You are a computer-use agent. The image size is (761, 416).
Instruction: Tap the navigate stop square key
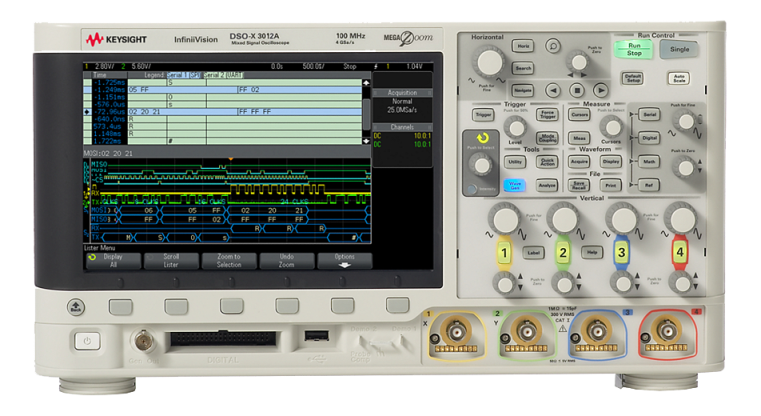click(577, 90)
